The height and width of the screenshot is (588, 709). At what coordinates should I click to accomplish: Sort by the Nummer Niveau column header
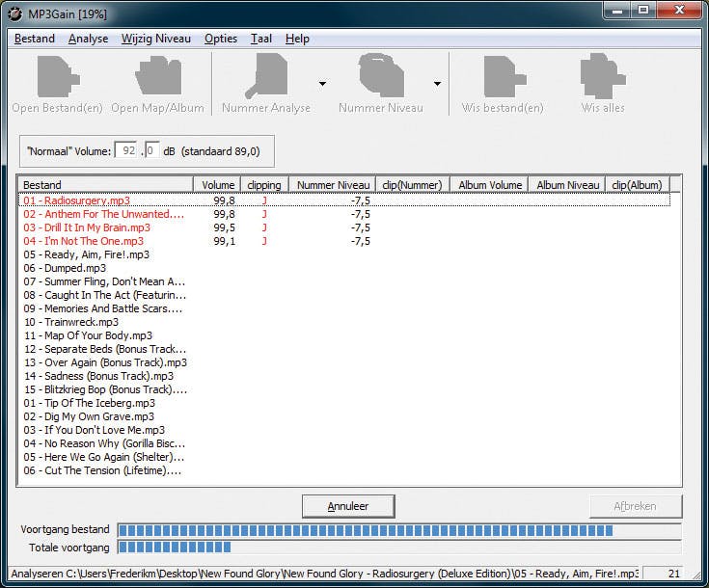pyautogui.click(x=333, y=185)
